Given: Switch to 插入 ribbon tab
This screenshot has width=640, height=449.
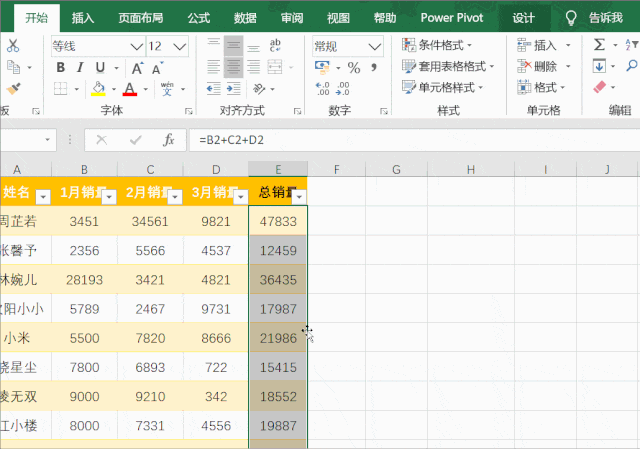Looking at the screenshot, I should pyautogui.click(x=83, y=18).
